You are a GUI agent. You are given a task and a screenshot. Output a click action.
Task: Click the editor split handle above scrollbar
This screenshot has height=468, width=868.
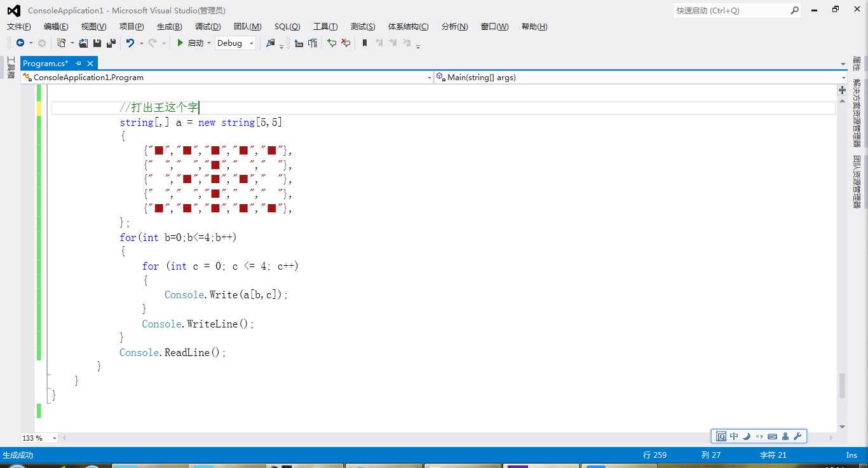tap(842, 90)
